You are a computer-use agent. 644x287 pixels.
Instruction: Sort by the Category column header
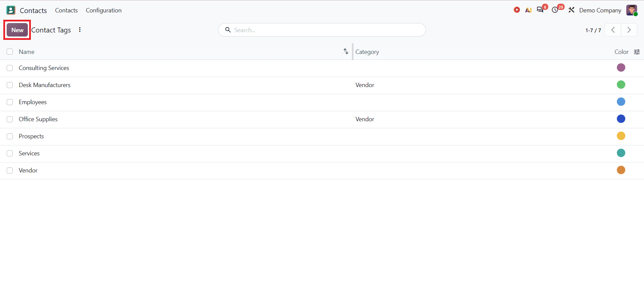tap(367, 52)
